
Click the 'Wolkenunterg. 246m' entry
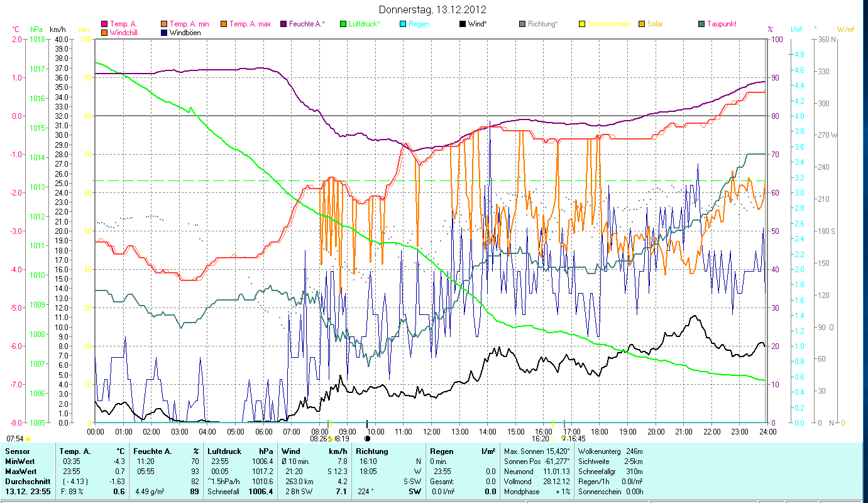(611, 451)
